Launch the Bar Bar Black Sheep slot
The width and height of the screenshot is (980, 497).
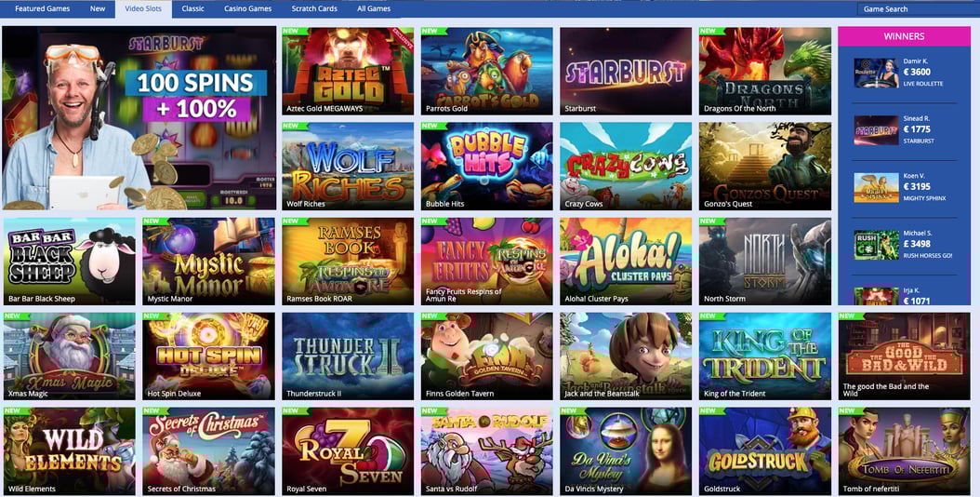70,261
